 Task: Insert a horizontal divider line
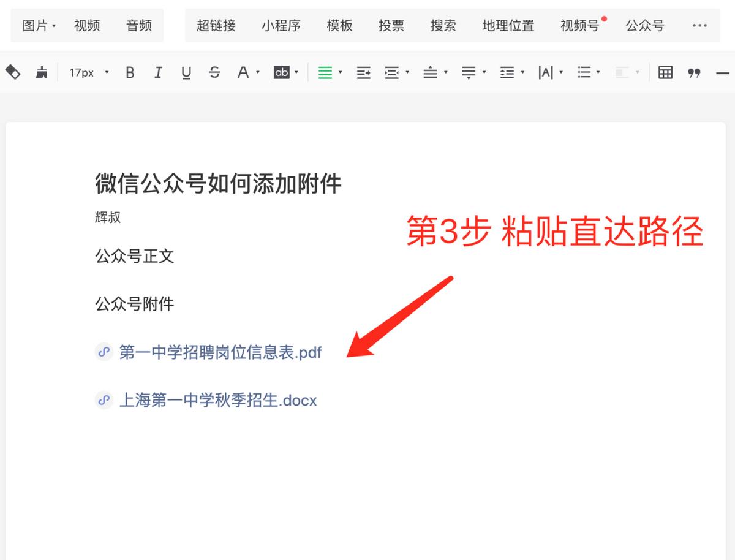[x=723, y=72]
